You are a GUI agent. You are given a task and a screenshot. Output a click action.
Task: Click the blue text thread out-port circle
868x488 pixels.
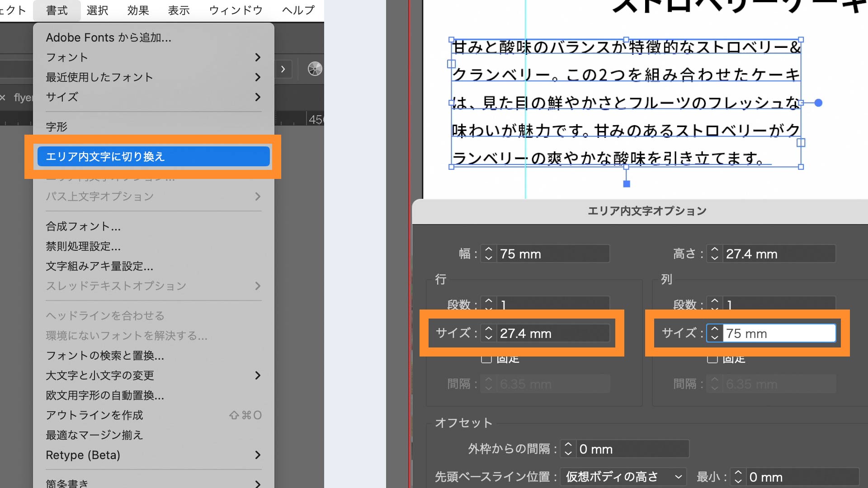pyautogui.click(x=818, y=103)
